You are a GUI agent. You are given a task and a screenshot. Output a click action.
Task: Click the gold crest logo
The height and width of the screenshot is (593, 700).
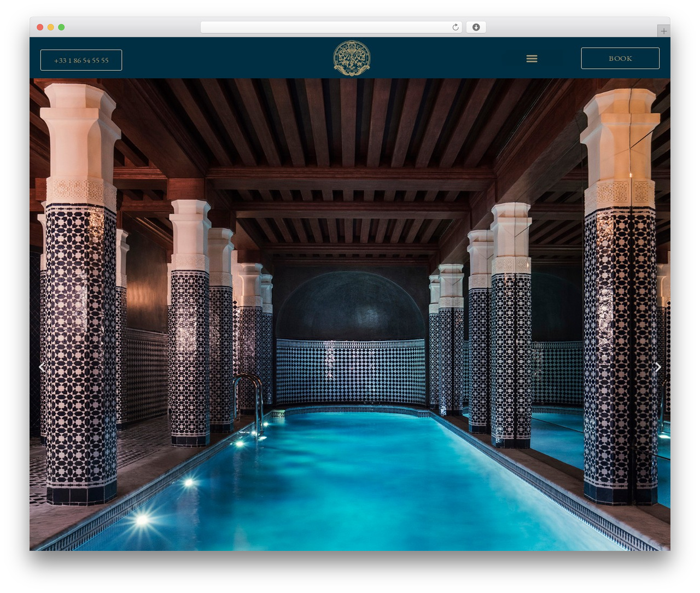click(352, 58)
